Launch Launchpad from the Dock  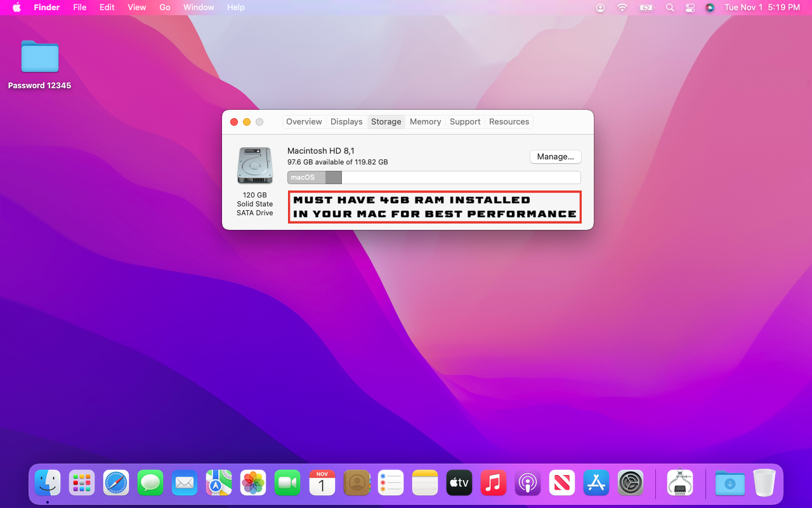82,483
